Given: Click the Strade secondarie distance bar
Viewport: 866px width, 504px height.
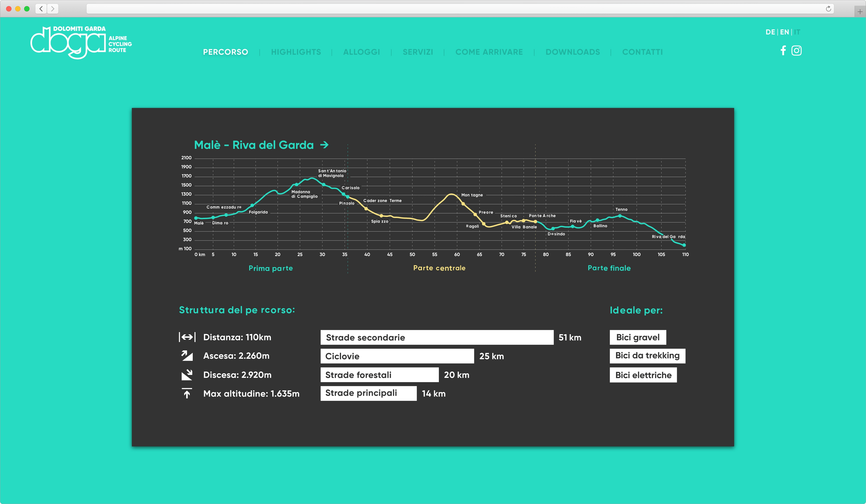Looking at the screenshot, I should (x=437, y=338).
